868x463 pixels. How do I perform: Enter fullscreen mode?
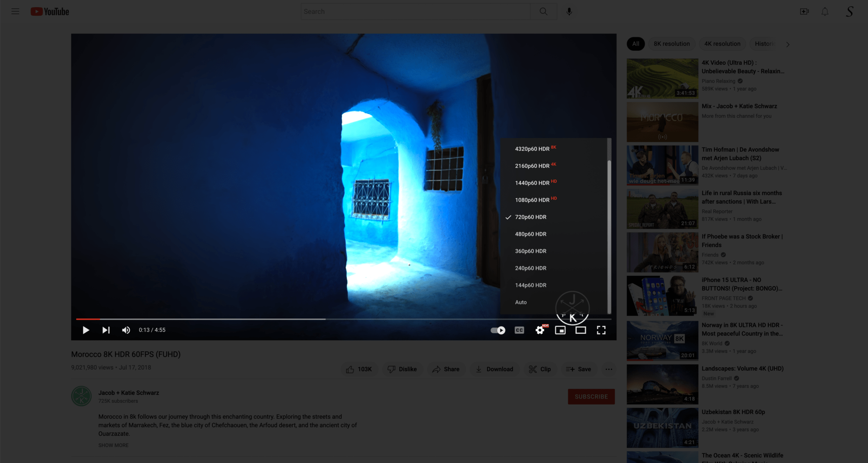coord(601,330)
